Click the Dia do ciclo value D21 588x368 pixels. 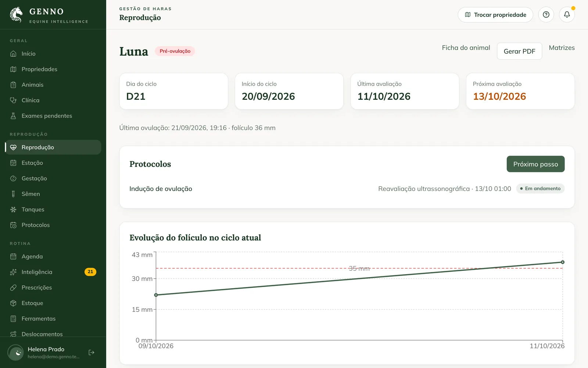[x=136, y=96]
